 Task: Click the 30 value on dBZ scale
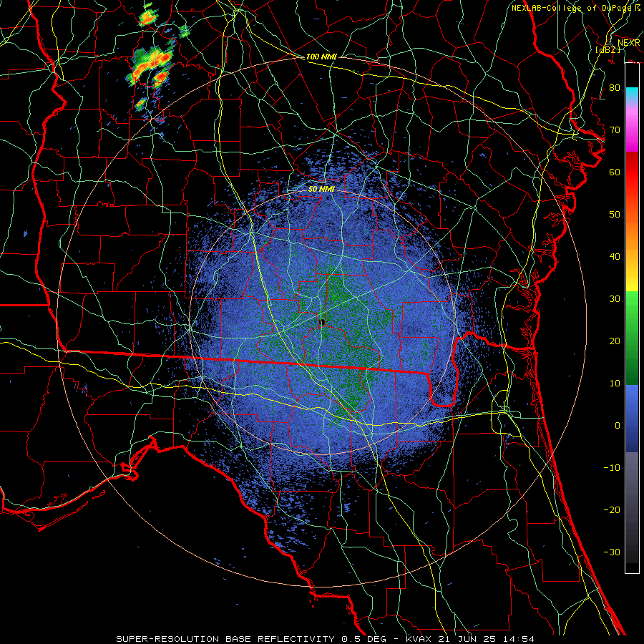(x=615, y=299)
